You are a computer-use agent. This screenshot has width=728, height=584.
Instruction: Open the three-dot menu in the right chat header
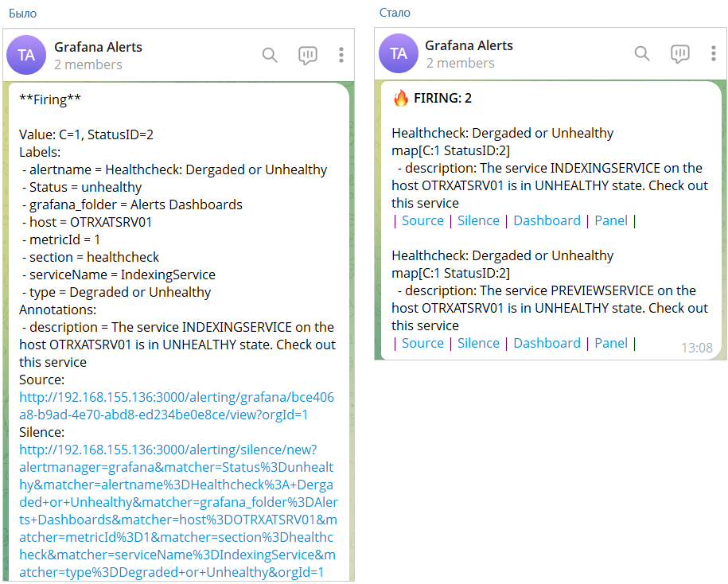coord(714,54)
